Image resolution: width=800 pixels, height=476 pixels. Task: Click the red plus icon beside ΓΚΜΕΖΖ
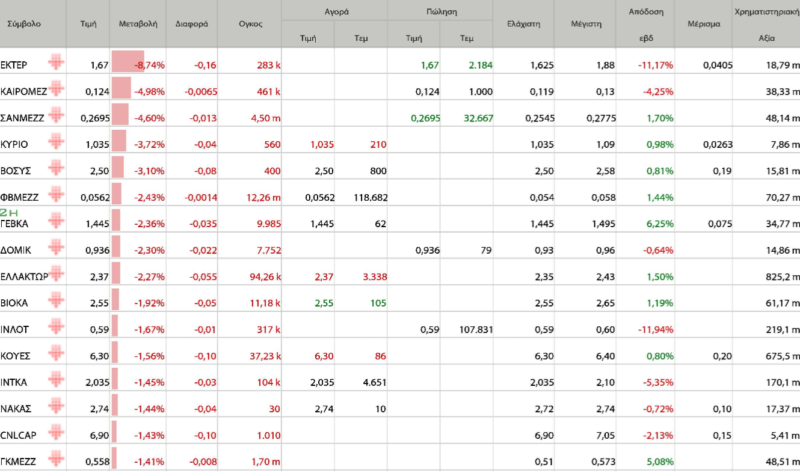(56, 459)
